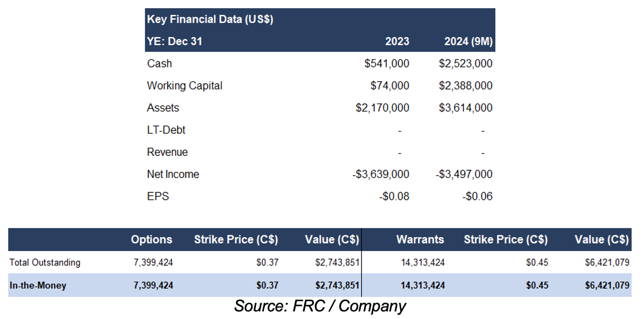Select the 2023 cash value $541,000
644x319 pixels.
387,64
